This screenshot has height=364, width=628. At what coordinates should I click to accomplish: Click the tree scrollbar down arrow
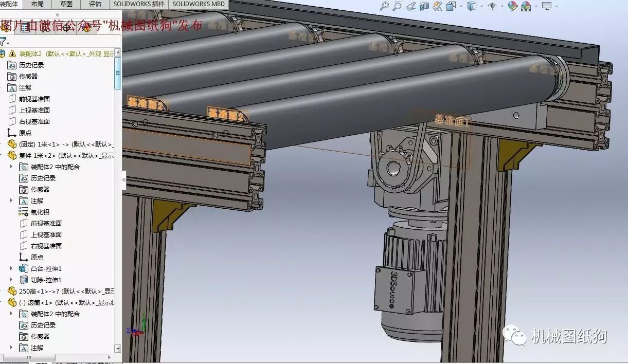coord(118,349)
